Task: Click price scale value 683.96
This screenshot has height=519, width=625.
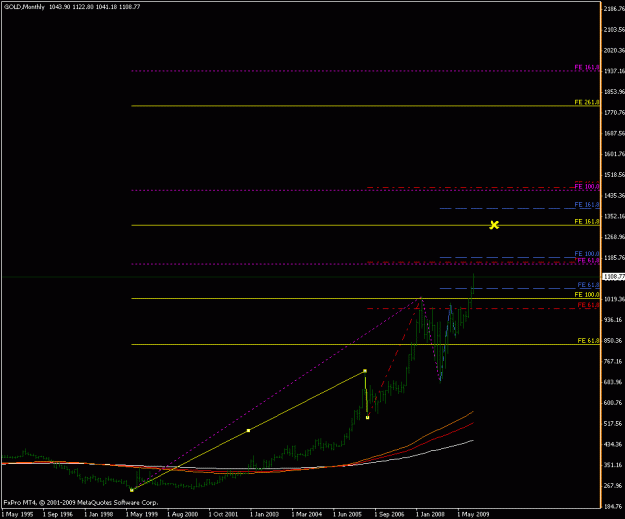Action: 614,382
